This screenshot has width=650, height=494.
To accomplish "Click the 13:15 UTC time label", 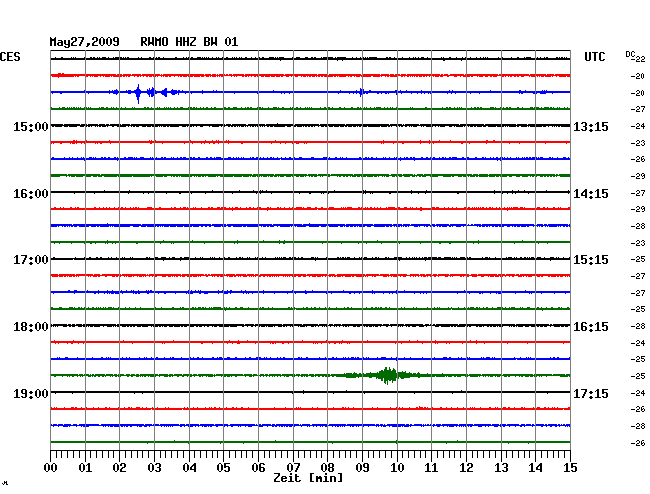I will pyautogui.click(x=591, y=126).
